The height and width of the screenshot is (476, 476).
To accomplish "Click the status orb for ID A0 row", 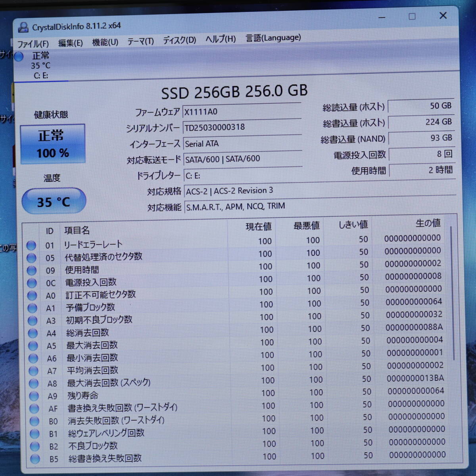I will click(33, 296).
